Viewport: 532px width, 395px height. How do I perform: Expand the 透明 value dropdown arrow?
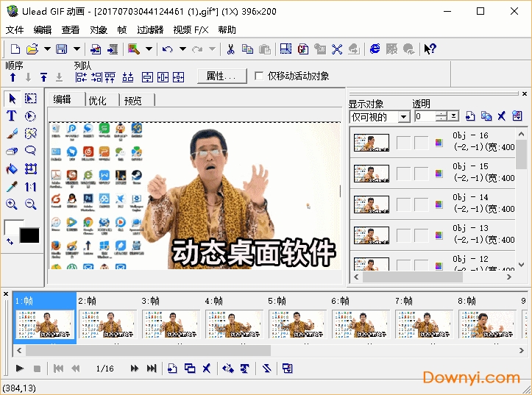[454, 116]
